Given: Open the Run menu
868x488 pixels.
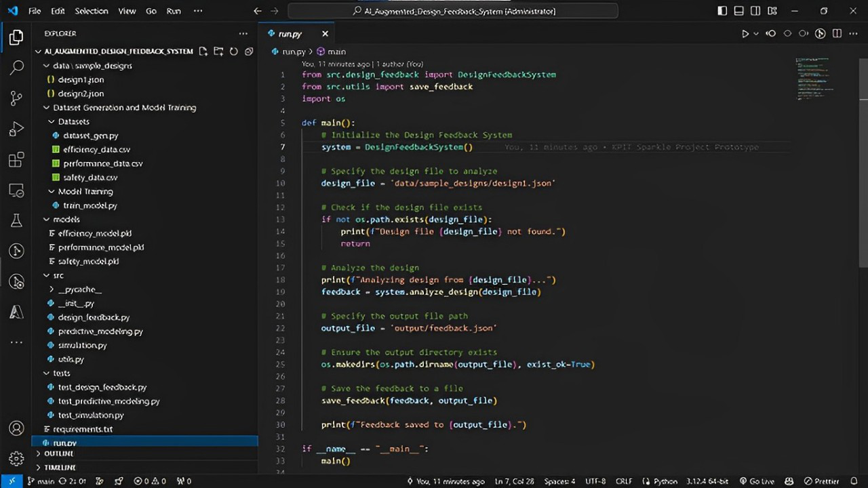Looking at the screenshot, I should pos(174,11).
